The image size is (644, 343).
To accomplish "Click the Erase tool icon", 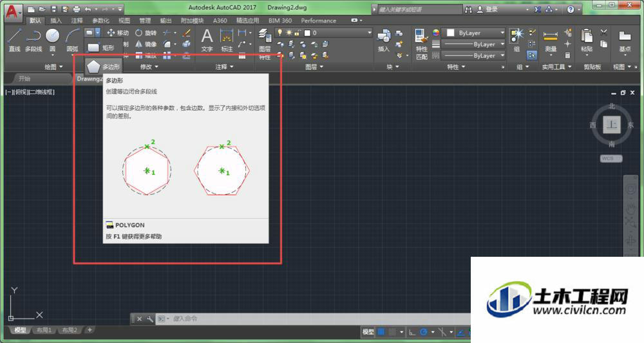I will pos(187,33).
